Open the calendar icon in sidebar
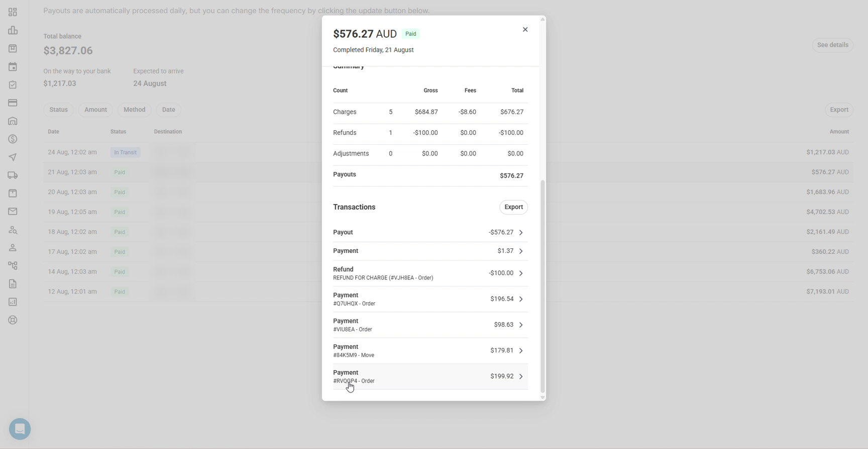 tap(13, 66)
